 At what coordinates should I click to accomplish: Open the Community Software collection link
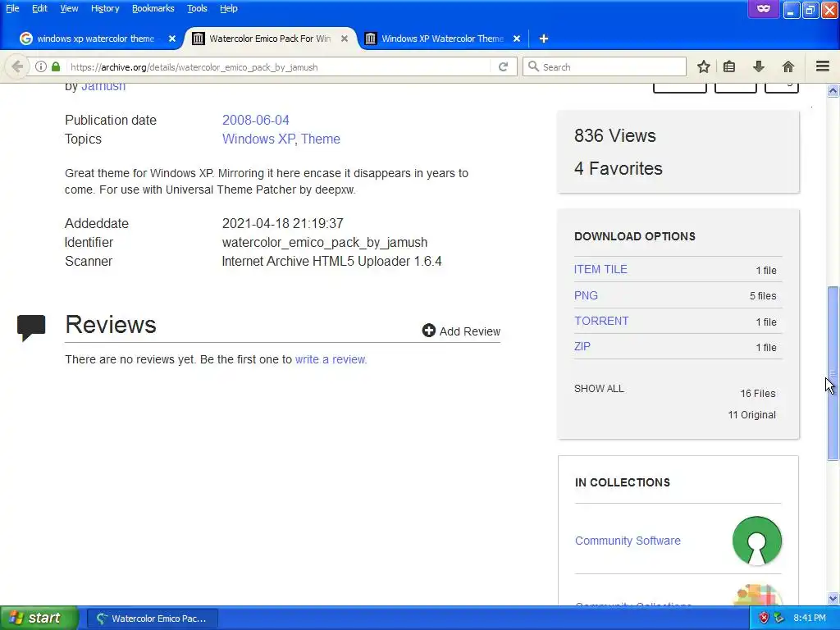(x=628, y=541)
